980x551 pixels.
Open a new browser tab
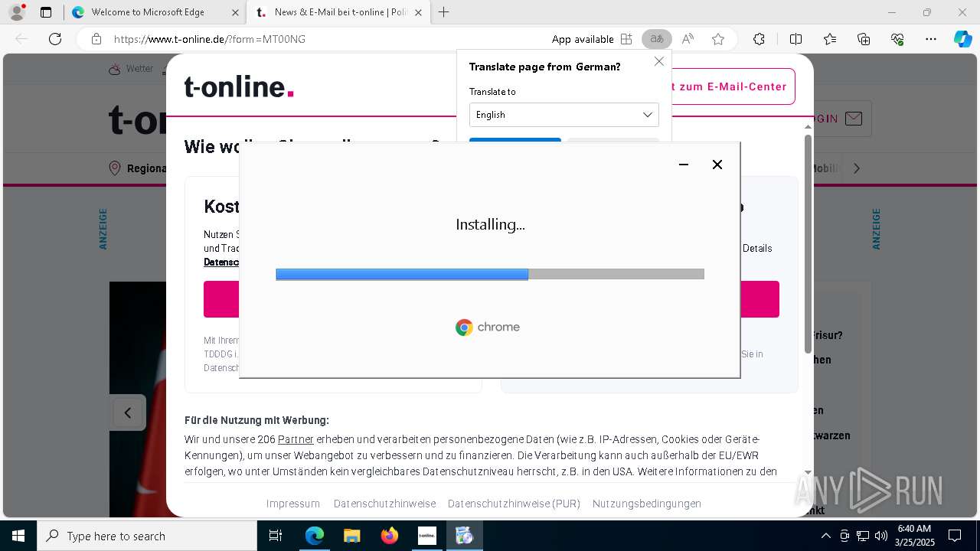[444, 12]
